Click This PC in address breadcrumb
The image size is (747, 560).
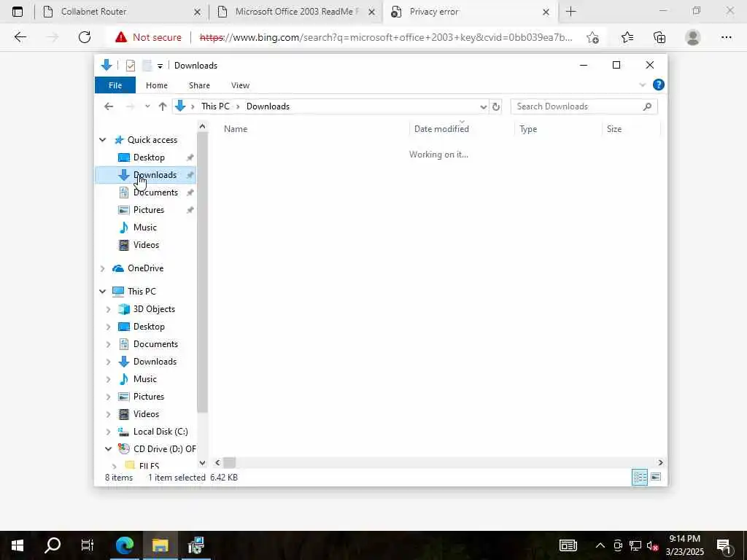tap(215, 106)
